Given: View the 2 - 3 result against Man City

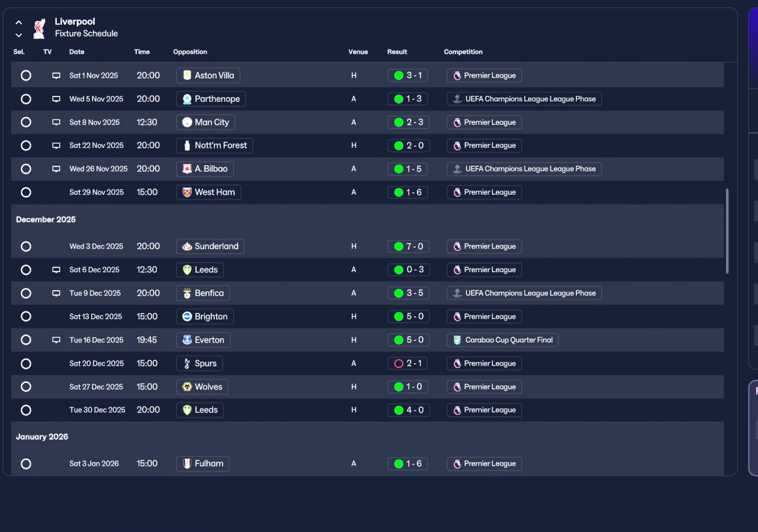Looking at the screenshot, I should (x=408, y=122).
